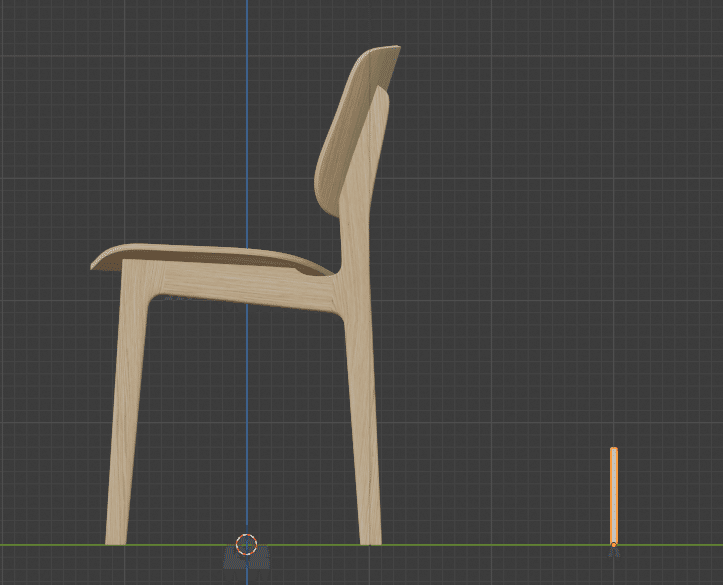Click the chair's side rail under the seat

coord(249,286)
